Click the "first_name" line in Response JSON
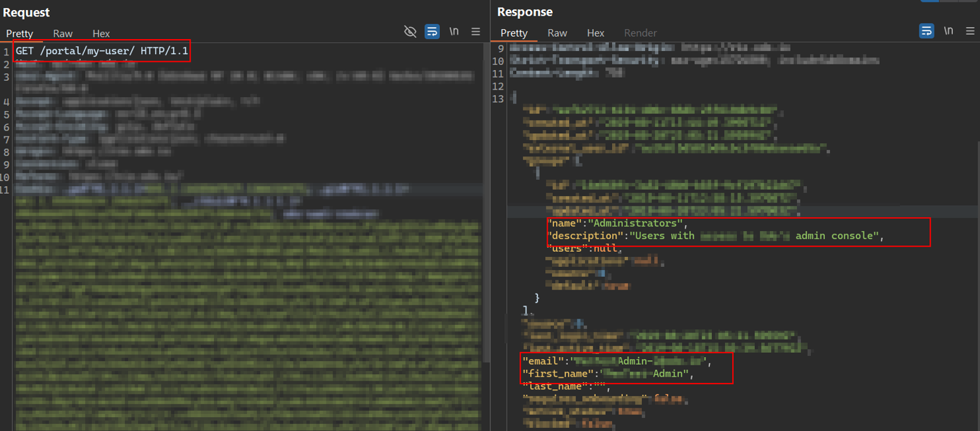Viewport: 980px width, 431px height. coord(607,375)
